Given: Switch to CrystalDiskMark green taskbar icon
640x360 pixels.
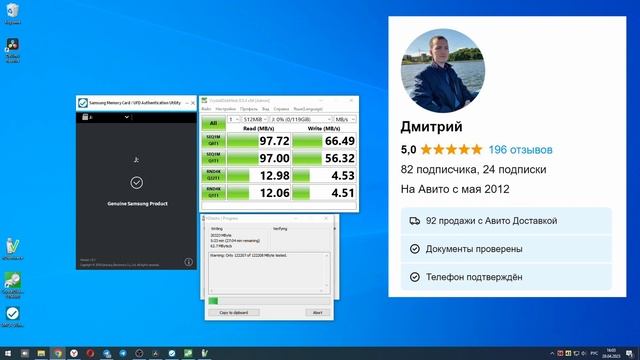Looking at the screenshot, I should (188, 353).
